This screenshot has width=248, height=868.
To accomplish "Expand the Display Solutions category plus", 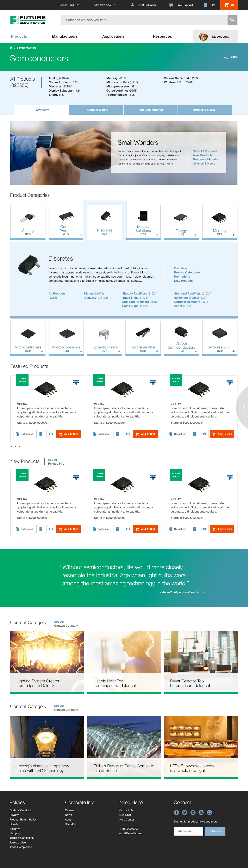I will 157,235.
